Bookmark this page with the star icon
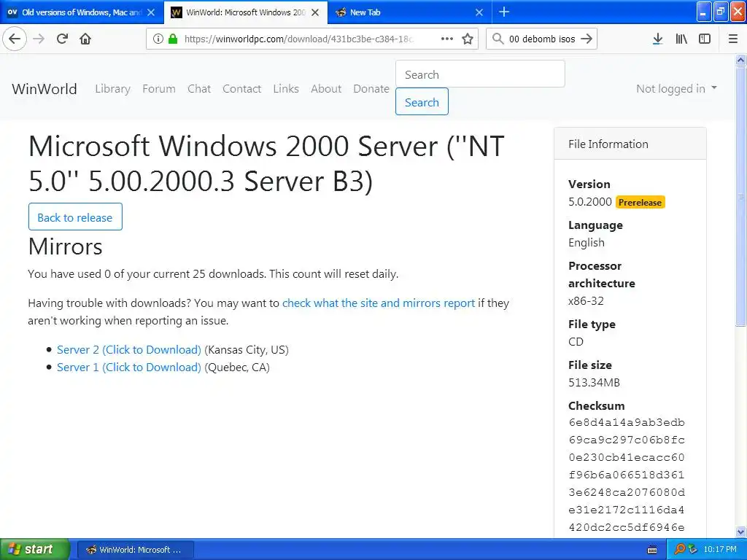 (468, 39)
